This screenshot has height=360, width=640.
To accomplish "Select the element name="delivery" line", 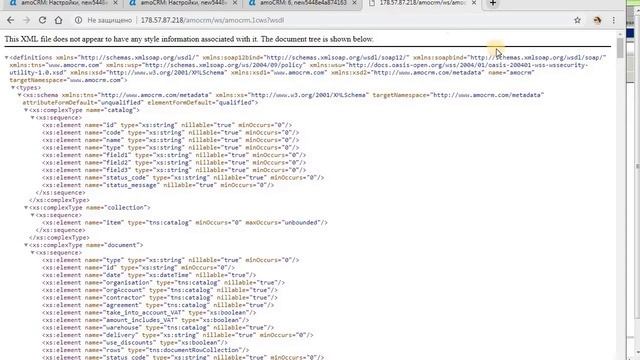I will pyautogui.click(x=178, y=335).
